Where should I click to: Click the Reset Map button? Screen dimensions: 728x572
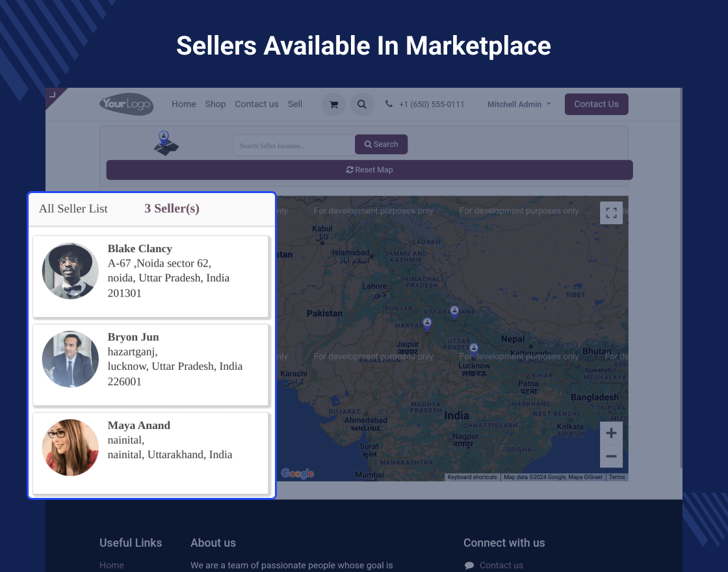[370, 170]
